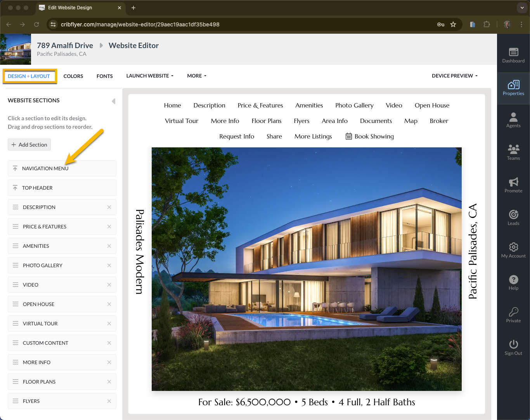Click Documents in preview navigation
Screen dimensions: 530x420
pos(376,121)
